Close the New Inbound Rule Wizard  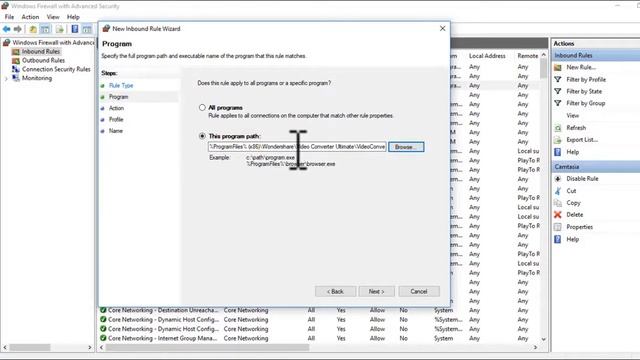442,29
